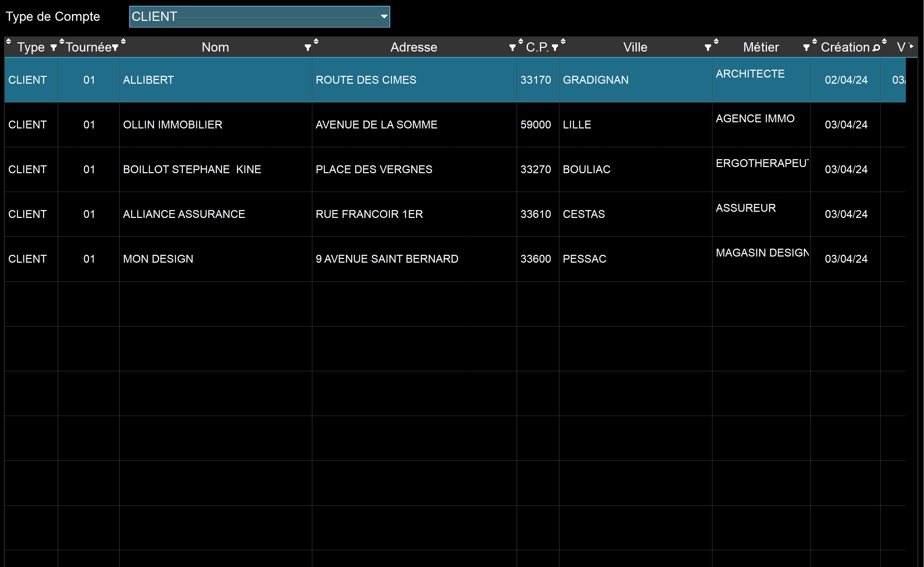Click the ROUTE DES CIMES address cell
924x567 pixels.
[414, 80]
